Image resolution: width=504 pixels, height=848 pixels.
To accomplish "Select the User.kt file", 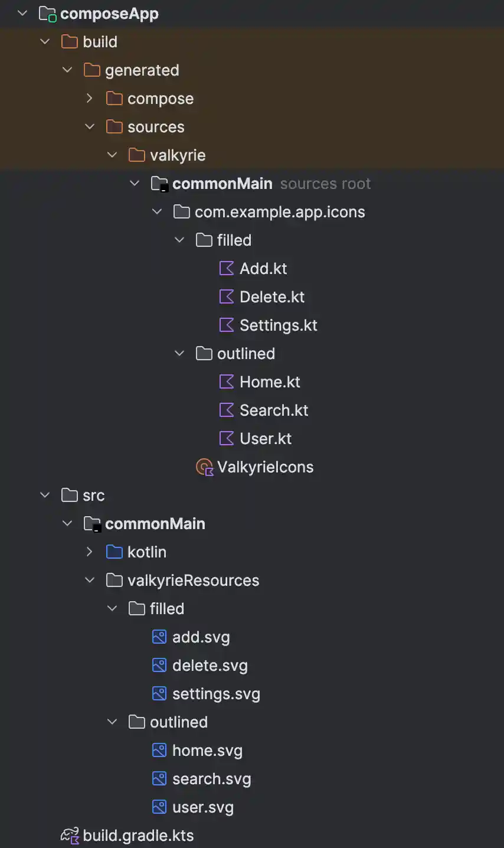I will pyautogui.click(x=266, y=439).
